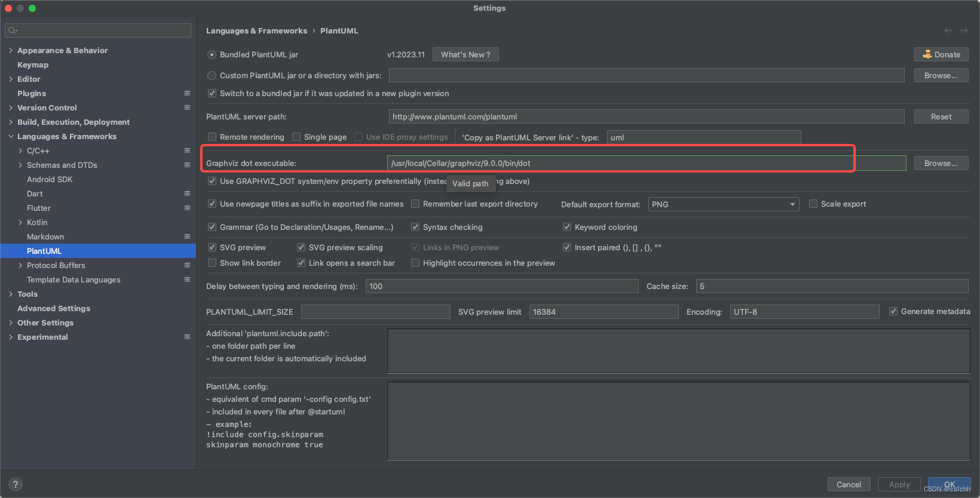
Task: Expand Other Settings section
Action: 11,322
